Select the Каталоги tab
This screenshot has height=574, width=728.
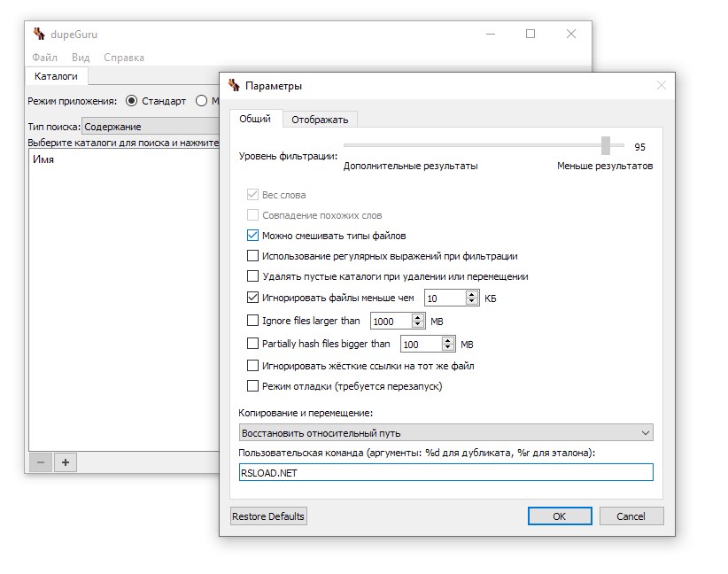tap(56, 76)
